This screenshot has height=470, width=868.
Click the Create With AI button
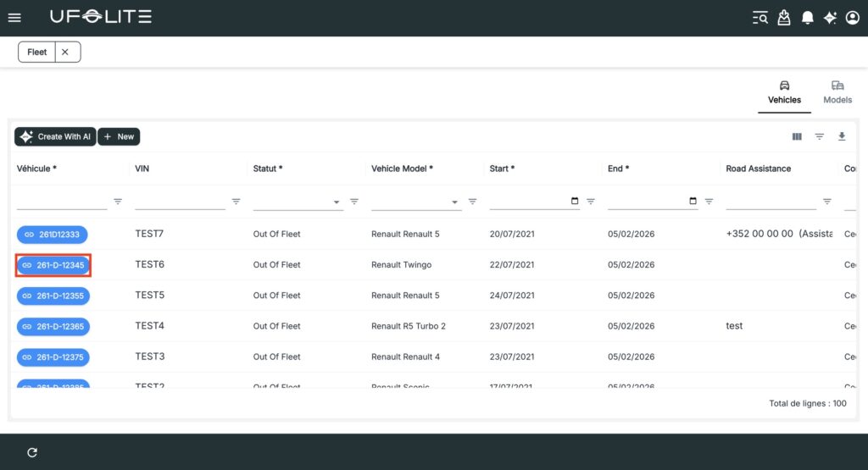[55, 136]
